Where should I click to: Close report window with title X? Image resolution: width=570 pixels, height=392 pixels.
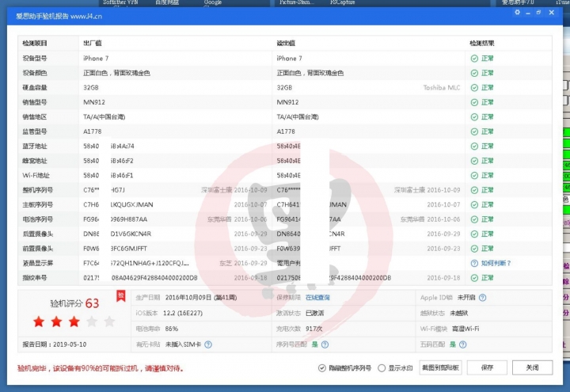552,13
